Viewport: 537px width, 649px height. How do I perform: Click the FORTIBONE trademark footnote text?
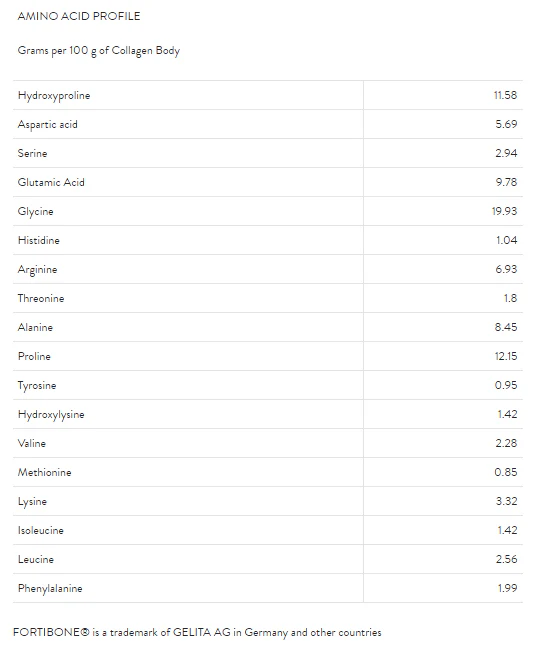197,632
